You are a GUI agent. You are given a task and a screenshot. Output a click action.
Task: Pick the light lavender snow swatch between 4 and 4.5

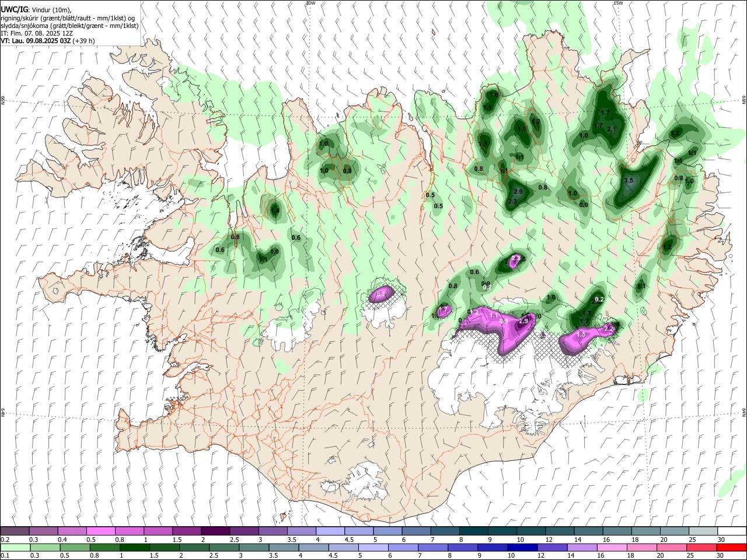[x=330, y=531]
